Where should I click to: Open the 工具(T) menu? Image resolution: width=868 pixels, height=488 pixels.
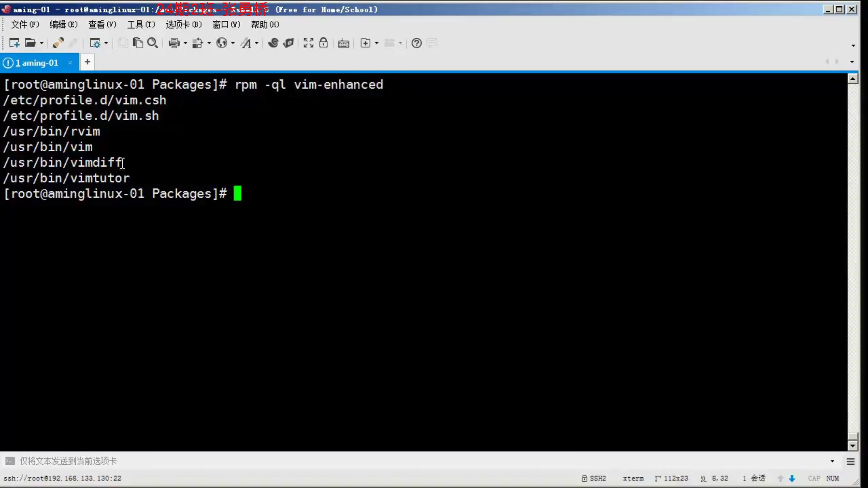(x=141, y=24)
